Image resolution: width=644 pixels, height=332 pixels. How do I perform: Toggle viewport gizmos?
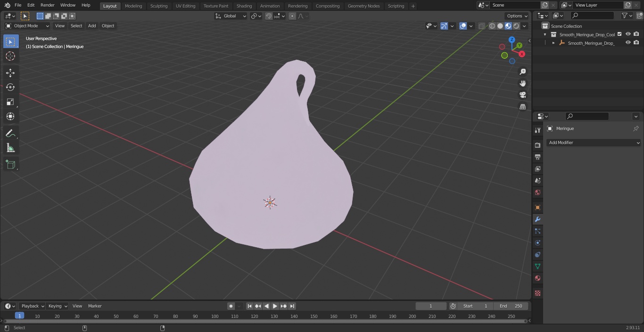coord(444,26)
